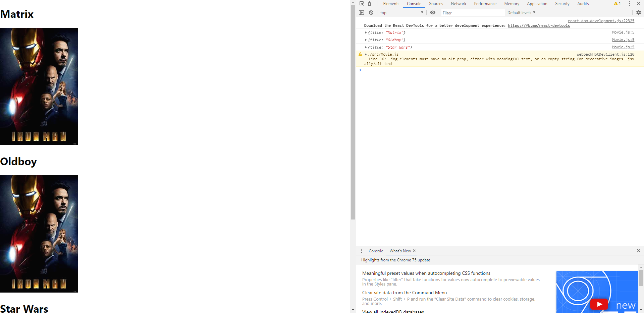This screenshot has width=644, height=313.
Task: Switch to the Security tab
Action: pos(562,4)
